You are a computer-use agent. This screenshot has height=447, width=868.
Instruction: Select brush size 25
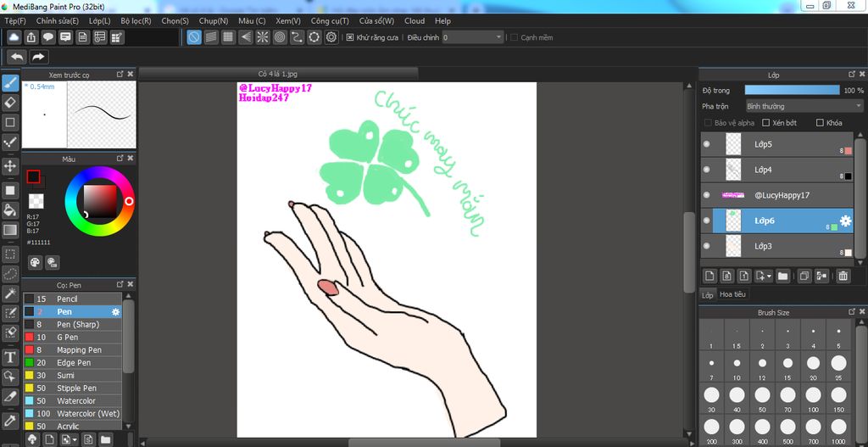click(838, 367)
